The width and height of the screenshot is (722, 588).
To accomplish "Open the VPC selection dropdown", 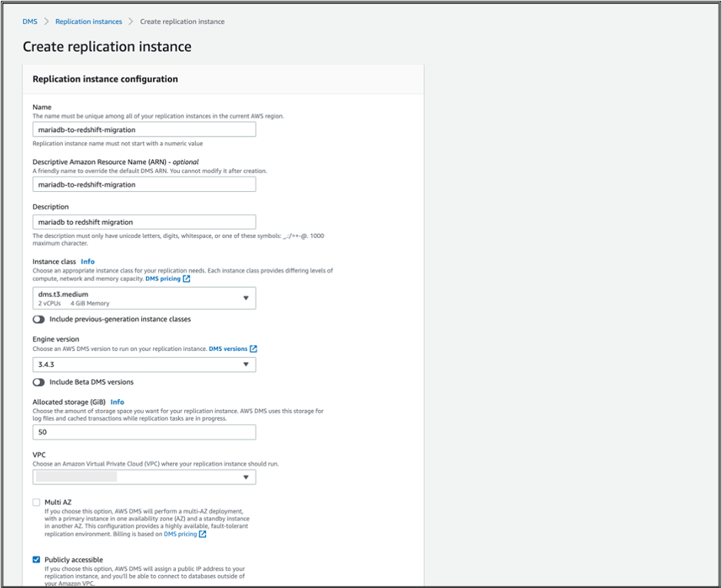I will pos(144,477).
